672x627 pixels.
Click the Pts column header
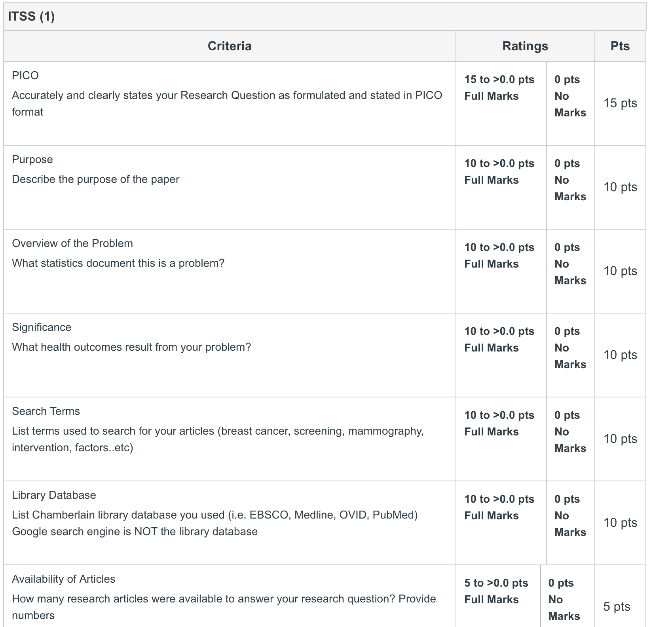pos(620,46)
